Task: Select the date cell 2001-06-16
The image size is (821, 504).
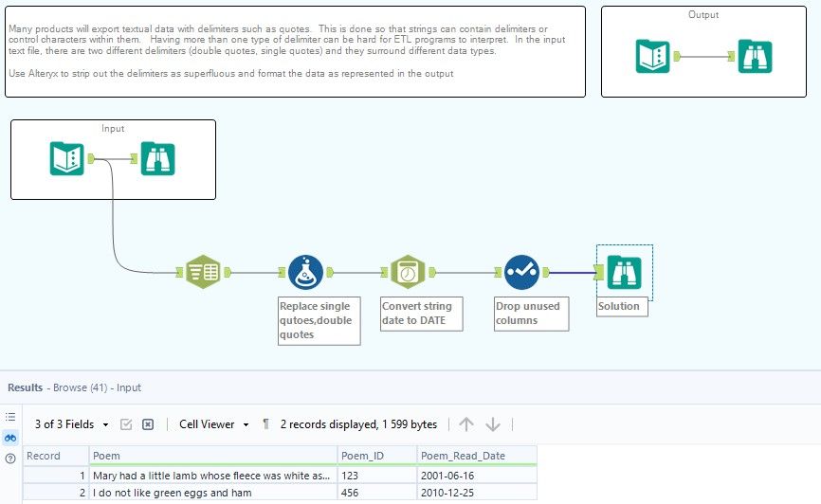Action: pyautogui.click(x=477, y=476)
